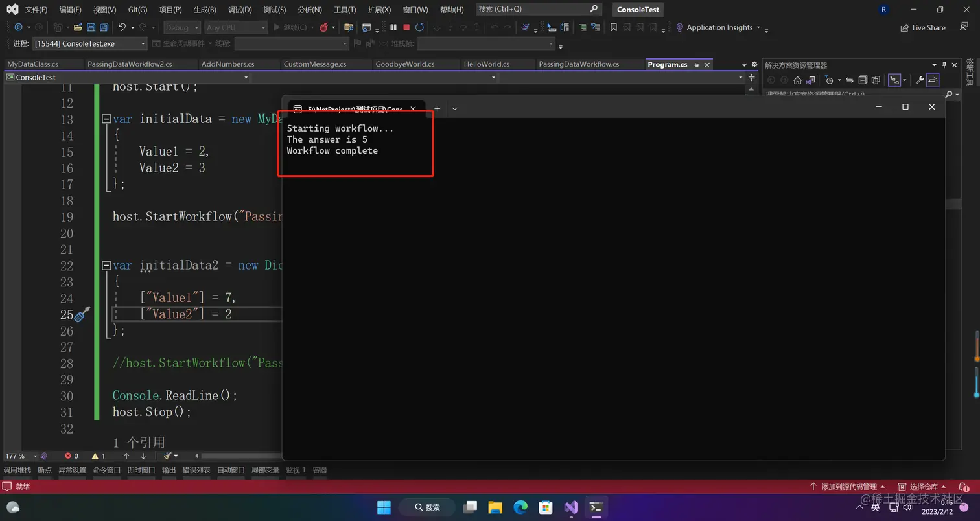The width and height of the screenshot is (980, 521).
Task: Open the 调试(D) menu
Action: click(x=240, y=10)
